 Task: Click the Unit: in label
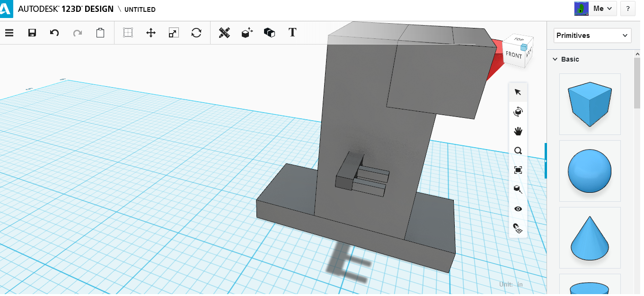[x=511, y=284]
